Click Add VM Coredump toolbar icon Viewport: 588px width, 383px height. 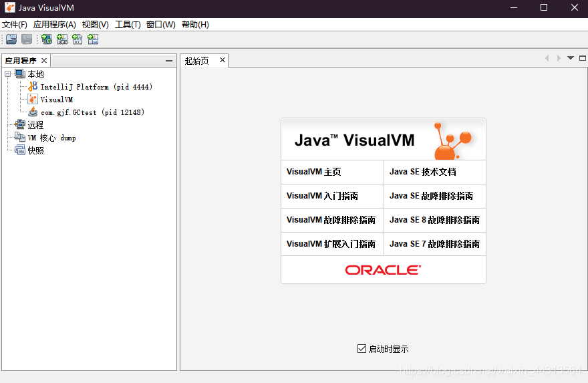coord(78,39)
